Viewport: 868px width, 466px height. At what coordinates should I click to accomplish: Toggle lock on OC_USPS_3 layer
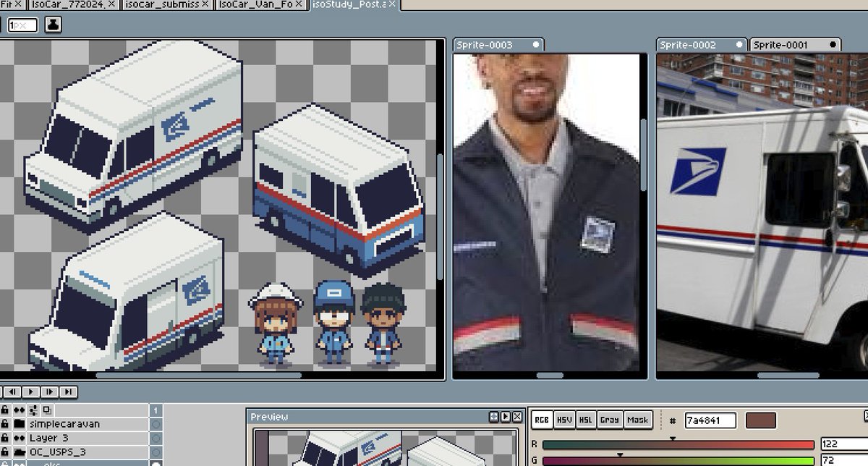coord(5,452)
